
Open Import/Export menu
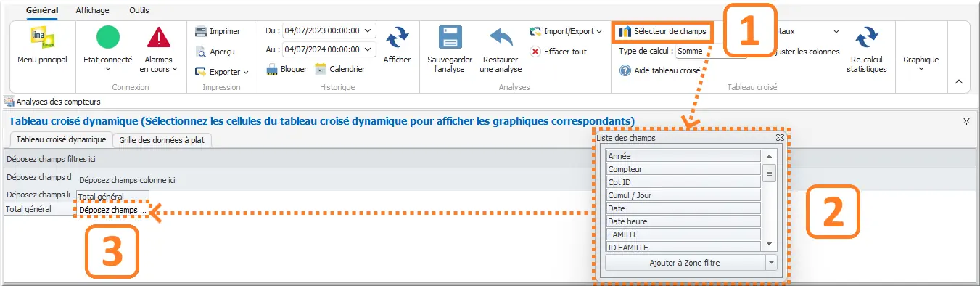(x=566, y=32)
